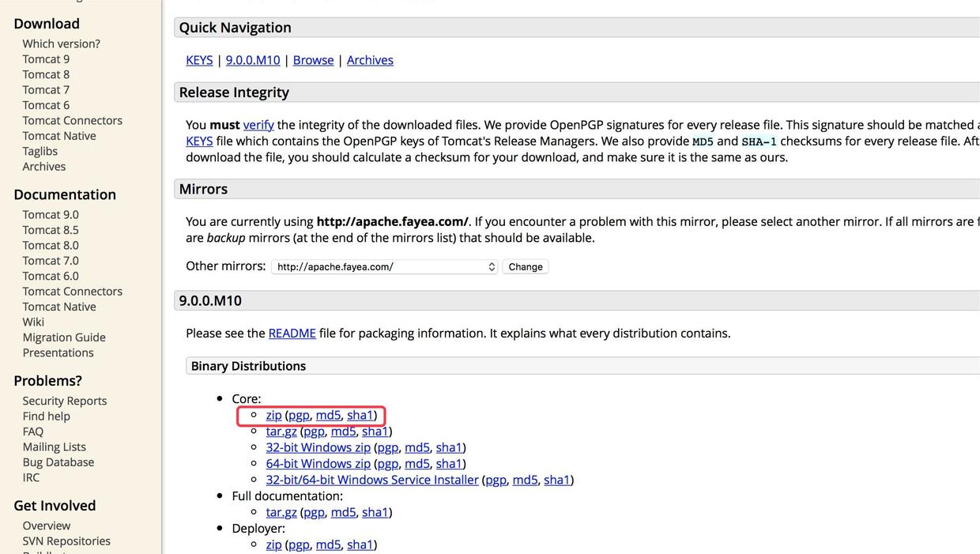This screenshot has width=980, height=554.
Task: Go to Security Reports under Problems?
Action: (65, 401)
